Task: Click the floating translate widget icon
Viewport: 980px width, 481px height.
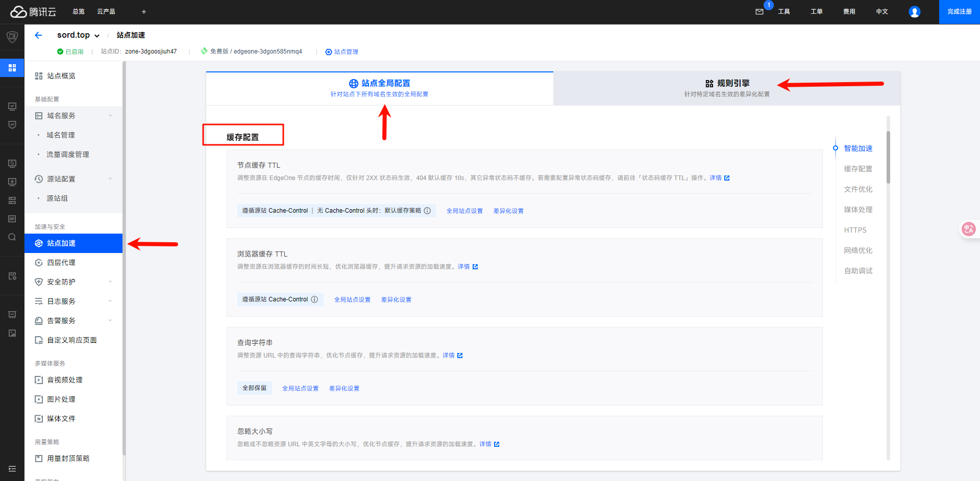Action: 968,229
